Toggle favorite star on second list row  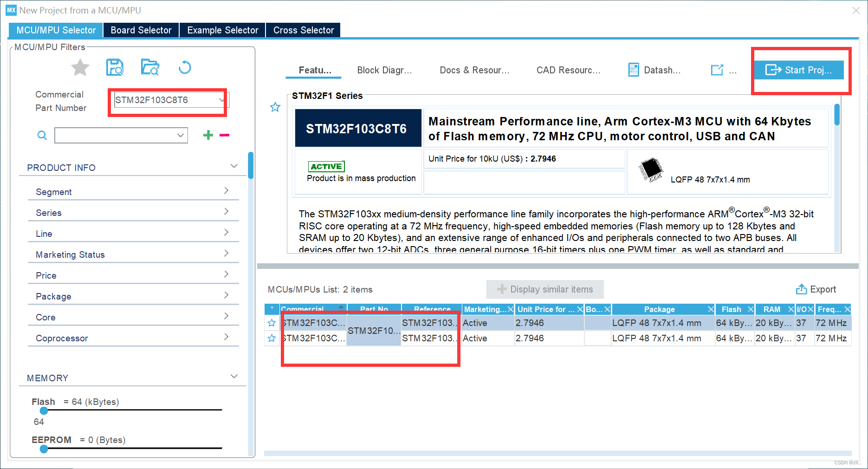pyautogui.click(x=272, y=338)
